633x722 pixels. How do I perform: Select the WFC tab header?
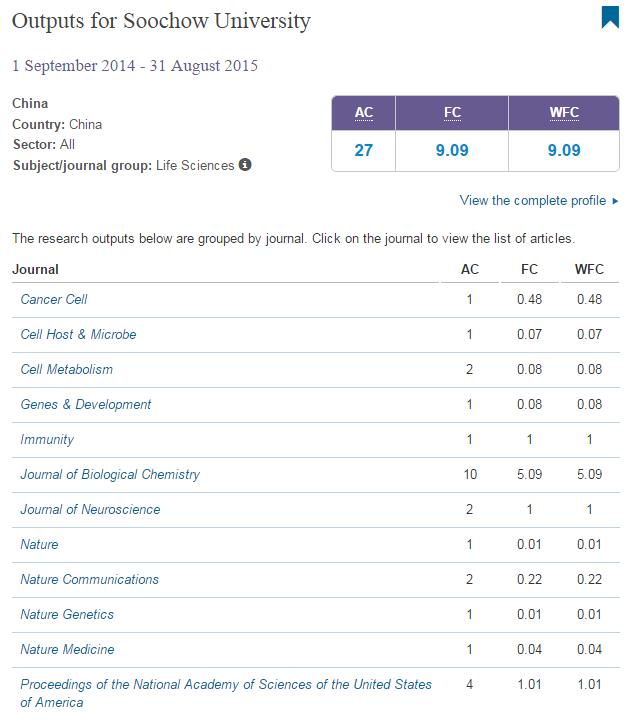564,113
